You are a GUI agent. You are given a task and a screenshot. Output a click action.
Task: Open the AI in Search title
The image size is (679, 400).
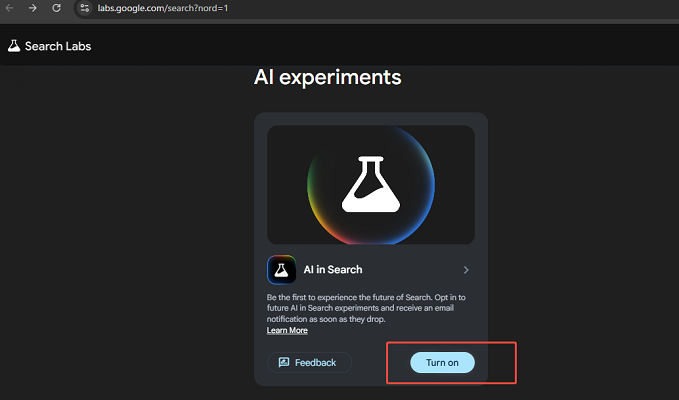click(x=333, y=270)
